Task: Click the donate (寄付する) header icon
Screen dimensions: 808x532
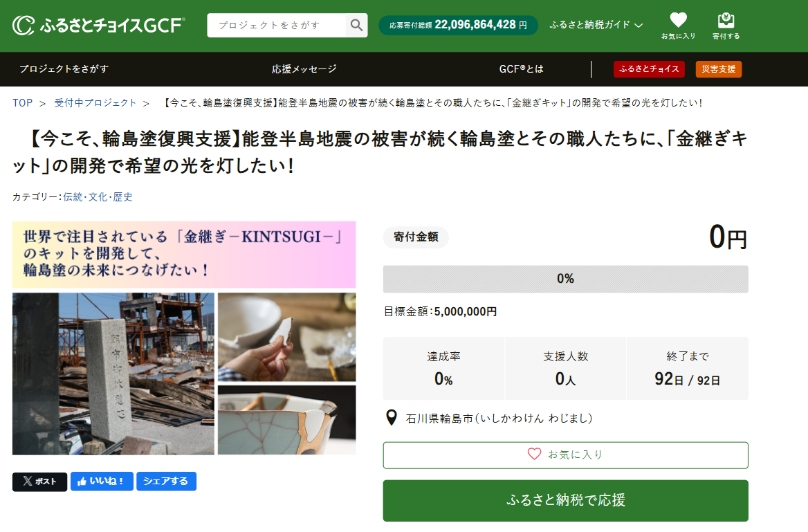Action: coord(726,21)
